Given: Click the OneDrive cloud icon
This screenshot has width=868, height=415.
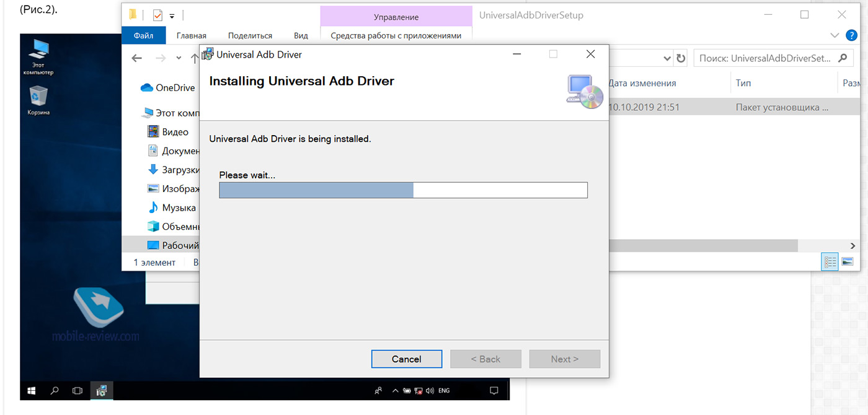Looking at the screenshot, I should click(x=147, y=87).
